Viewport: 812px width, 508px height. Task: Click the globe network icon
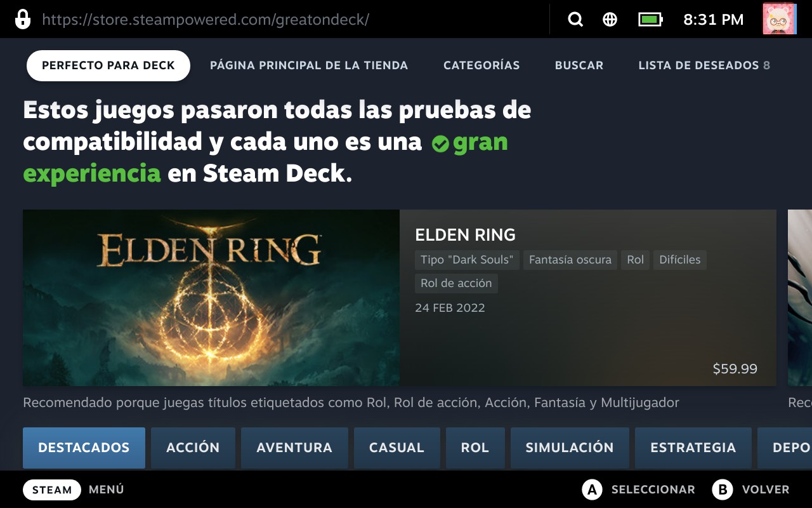(x=610, y=20)
